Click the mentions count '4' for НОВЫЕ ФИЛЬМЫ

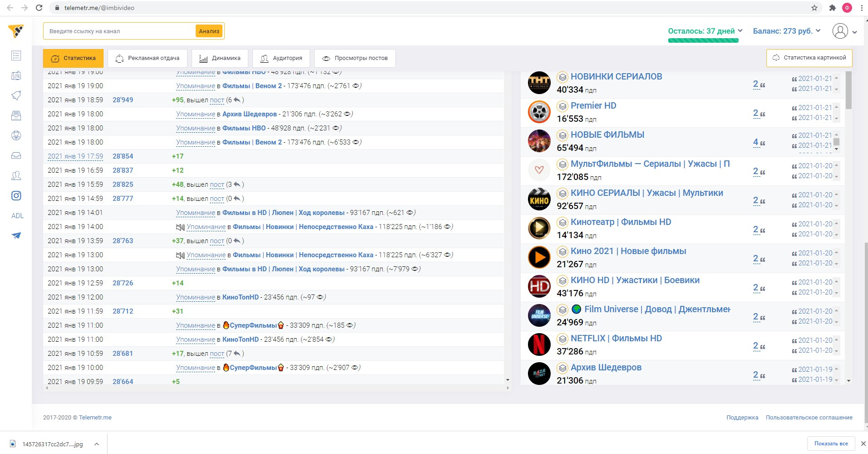[755, 142]
